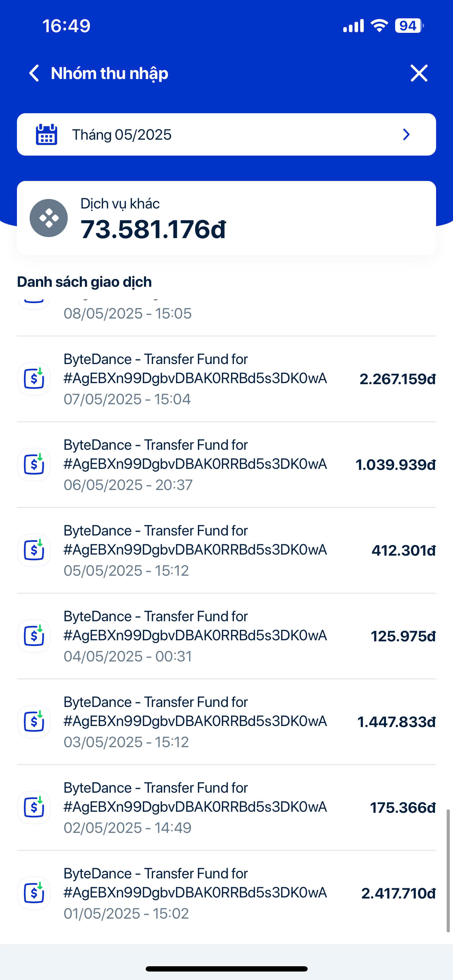Tap money icon of 06/05/2025 transaction
Viewport: 453px width, 980px height.
coord(34,465)
